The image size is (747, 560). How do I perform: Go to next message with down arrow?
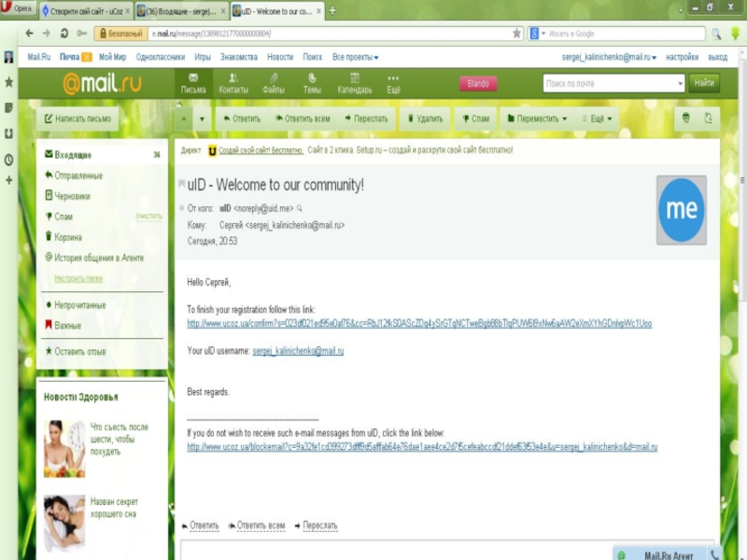(202, 119)
